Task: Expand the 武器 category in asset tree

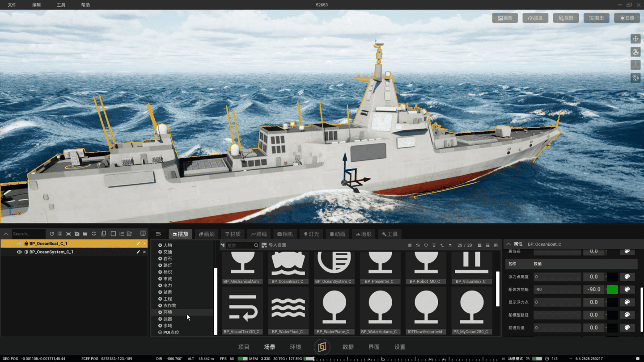Action: [x=160, y=319]
